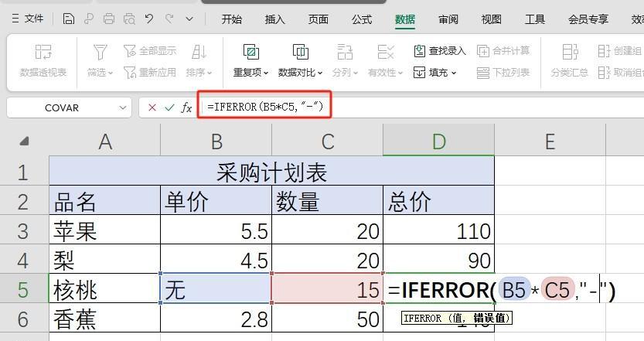Click the cell containing 5.5
This screenshot has height=341, width=644.
[216, 230]
